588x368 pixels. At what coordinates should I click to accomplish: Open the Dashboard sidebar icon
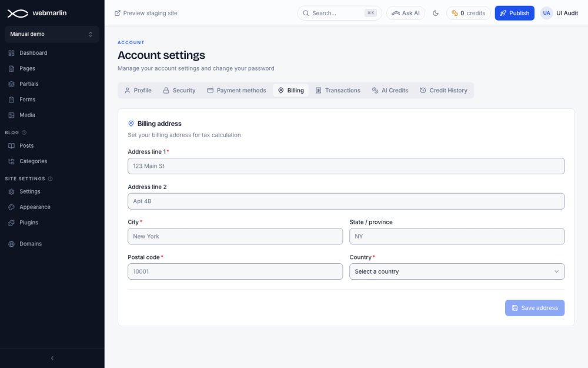click(x=12, y=53)
